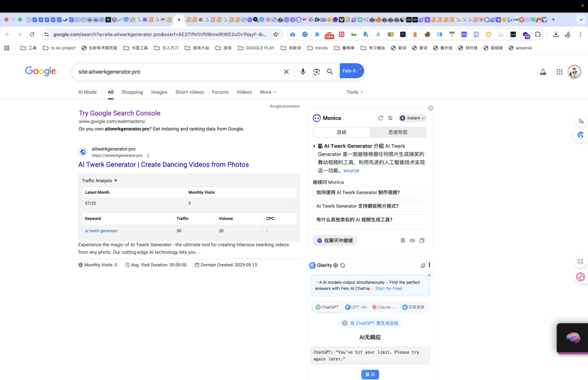Open Google Lens image search

(316, 72)
